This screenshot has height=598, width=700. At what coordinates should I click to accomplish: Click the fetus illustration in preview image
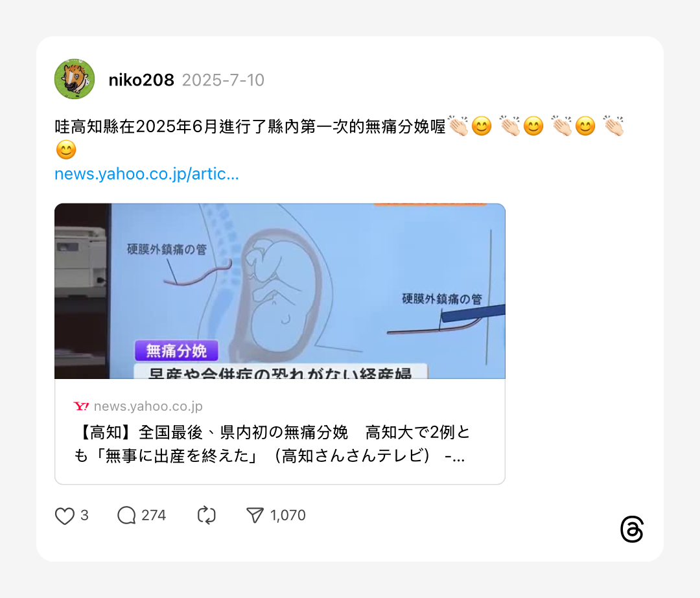[278, 295]
